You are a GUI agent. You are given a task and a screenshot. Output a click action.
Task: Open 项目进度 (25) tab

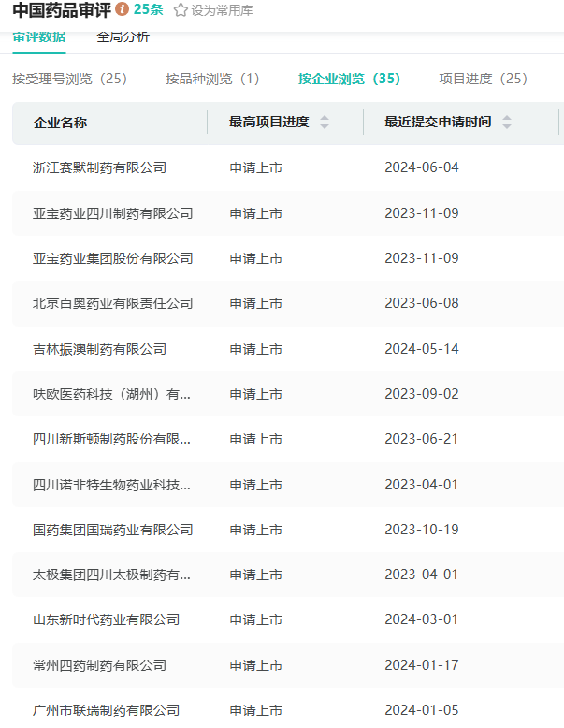(x=484, y=79)
